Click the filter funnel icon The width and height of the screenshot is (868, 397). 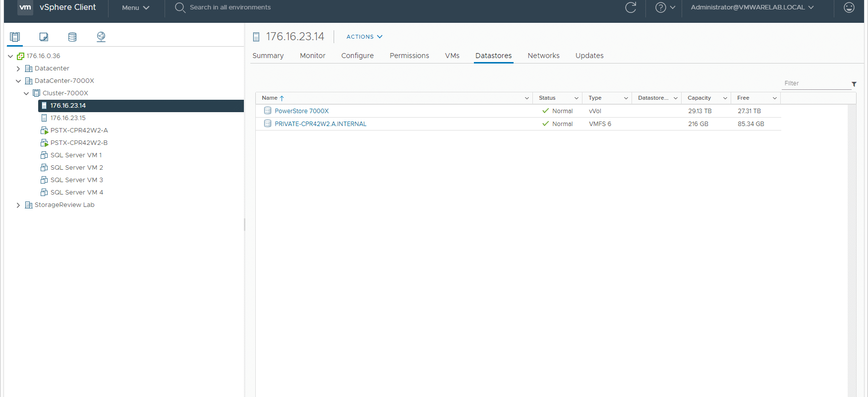pyautogui.click(x=854, y=84)
